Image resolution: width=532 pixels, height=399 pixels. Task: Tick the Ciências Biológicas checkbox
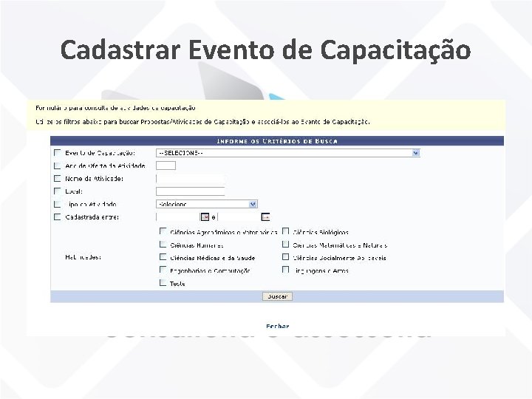(x=286, y=231)
